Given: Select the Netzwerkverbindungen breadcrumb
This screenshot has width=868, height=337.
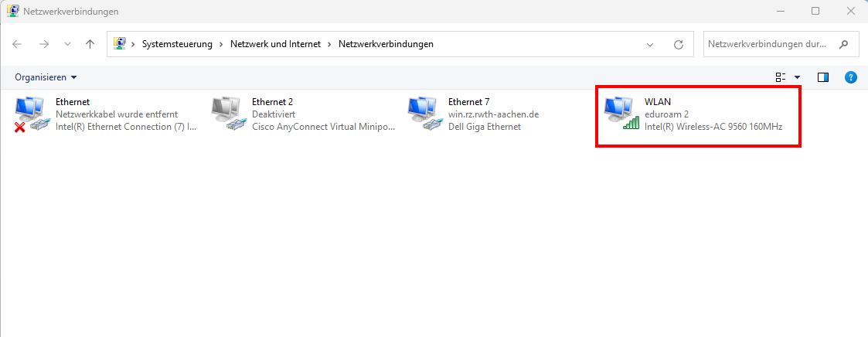Looking at the screenshot, I should coord(386,44).
